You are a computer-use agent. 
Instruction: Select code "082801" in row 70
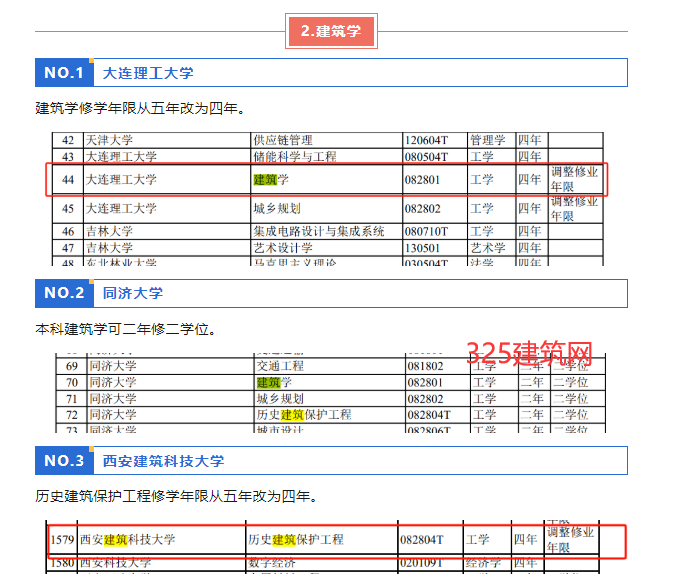click(425, 383)
